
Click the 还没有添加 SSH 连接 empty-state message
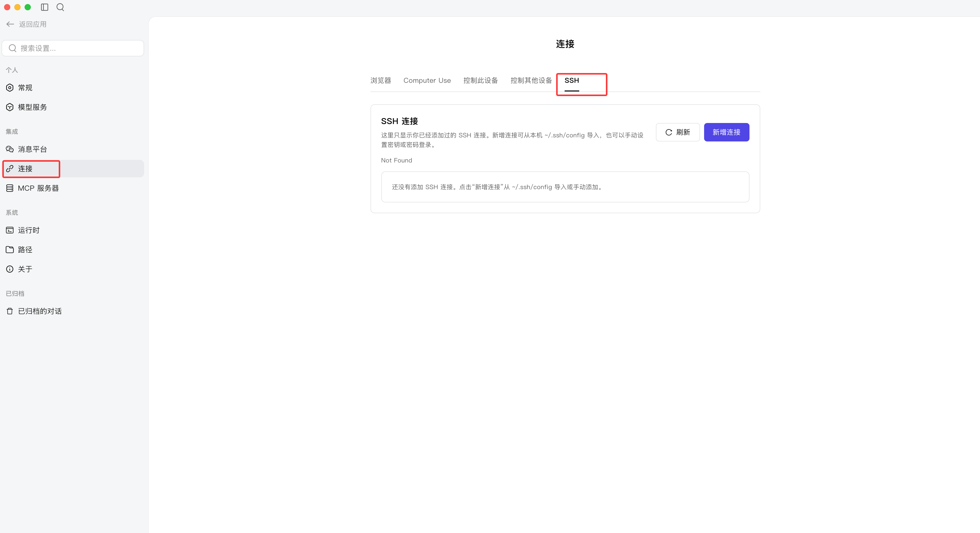[498, 187]
